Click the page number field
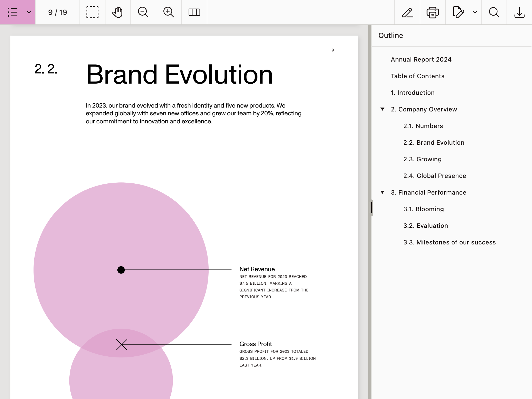The image size is (532, 399). click(57, 12)
